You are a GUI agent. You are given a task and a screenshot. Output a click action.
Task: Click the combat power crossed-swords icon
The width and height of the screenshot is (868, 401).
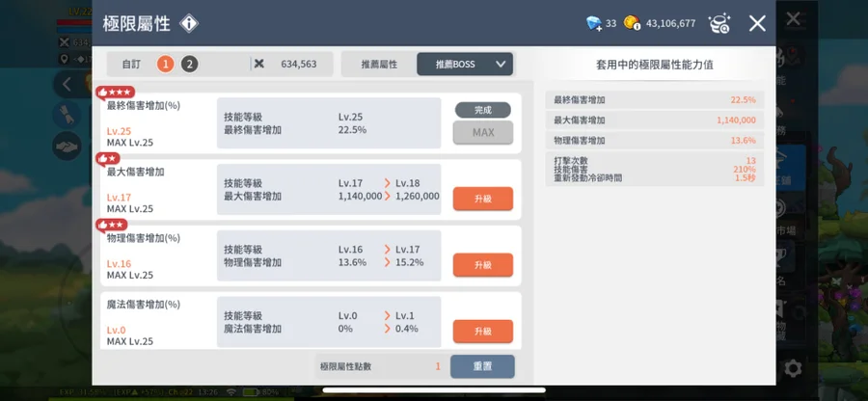point(259,65)
